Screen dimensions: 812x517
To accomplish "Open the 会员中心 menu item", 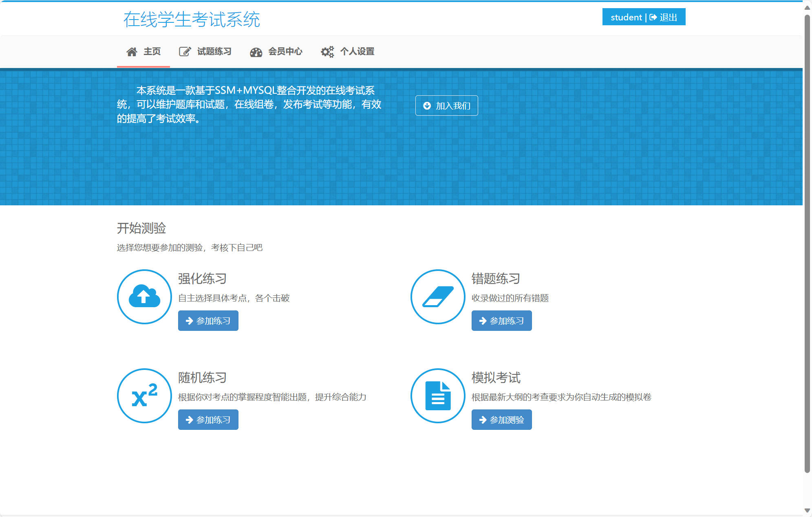I will [x=285, y=52].
